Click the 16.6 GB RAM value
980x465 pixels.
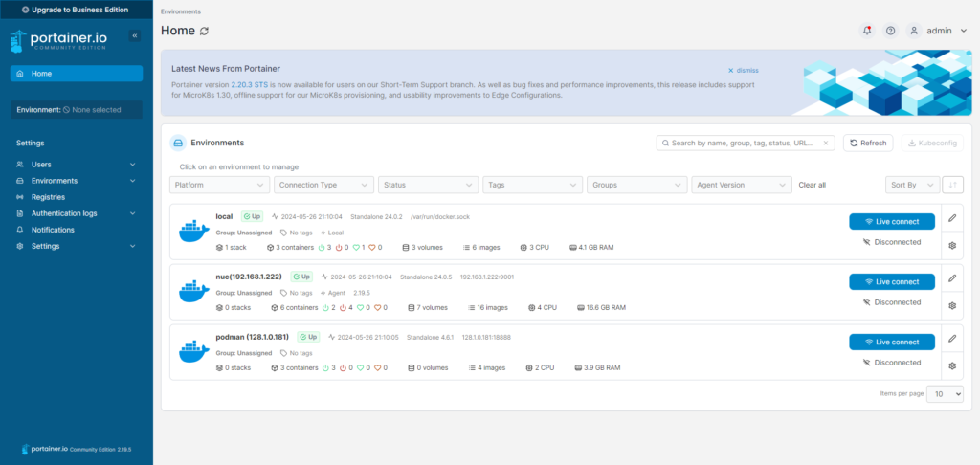pyautogui.click(x=606, y=307)
